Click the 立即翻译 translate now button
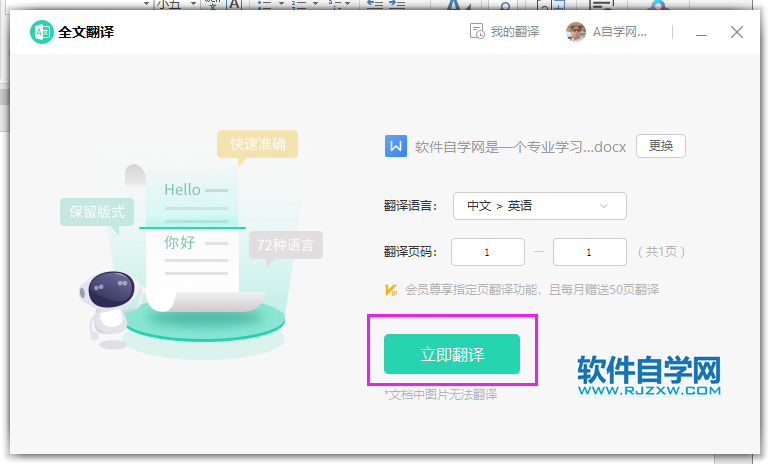 click(451, 354)
